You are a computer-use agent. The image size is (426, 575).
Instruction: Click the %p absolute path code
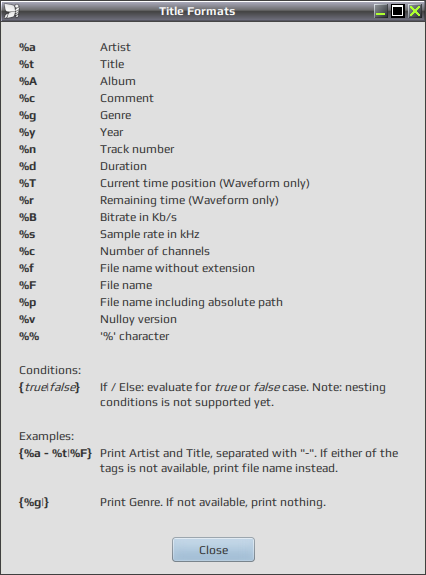27,303
